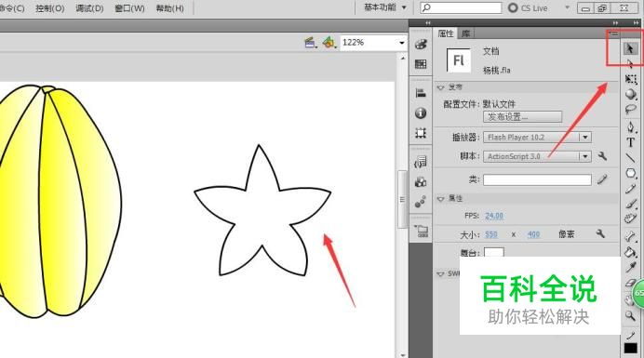The image size is (644, 358).
Task: Click the Edit Scene clapperboard icon
Action: point(310,42)
